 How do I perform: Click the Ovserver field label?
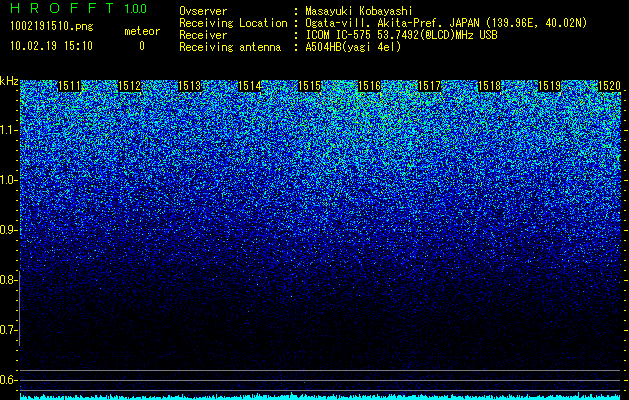(203, 11)
